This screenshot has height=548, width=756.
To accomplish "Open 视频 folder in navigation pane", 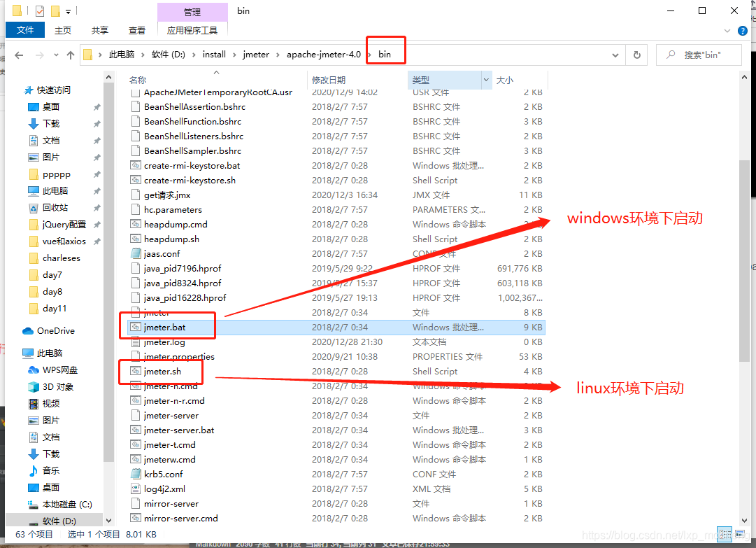I will pos(50,404).
